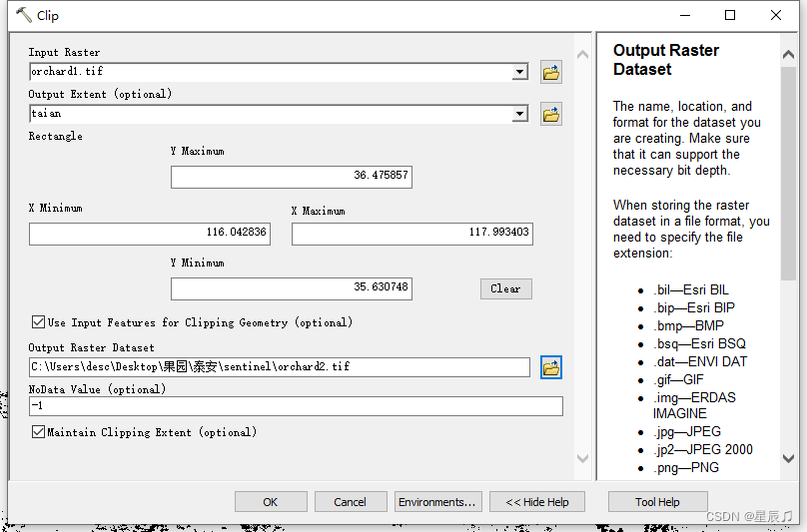Screen dimensions: 807x532
Task: Click the '.gif—GIF' list entry
Action: (678, 379)
